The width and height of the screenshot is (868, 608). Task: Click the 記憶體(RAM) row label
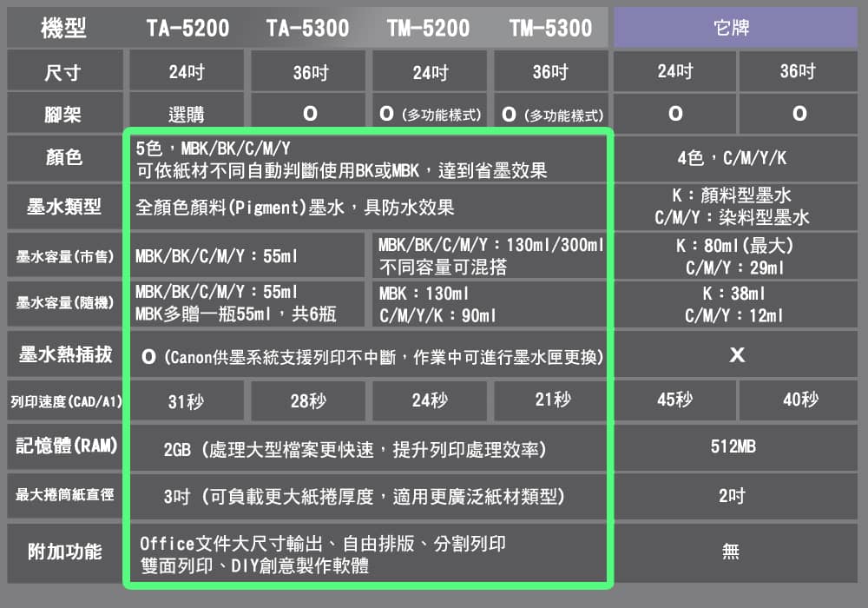click(65, 446)
